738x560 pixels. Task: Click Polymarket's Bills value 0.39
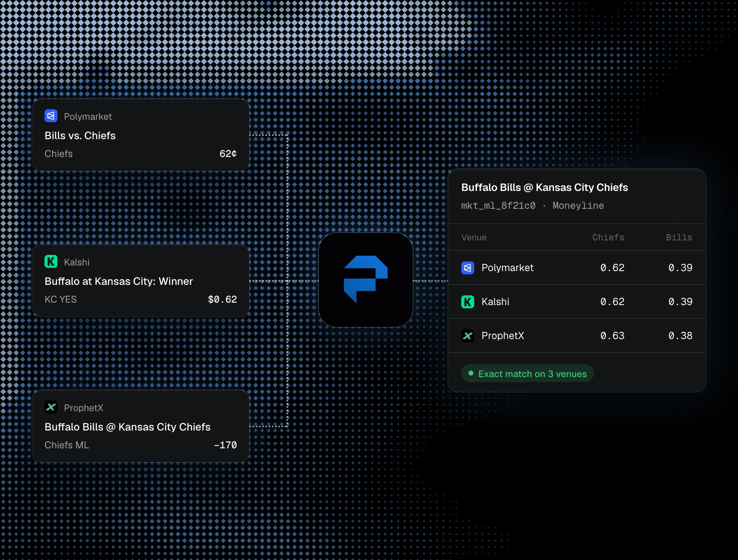pyautogui.click(x=681, y=268)
